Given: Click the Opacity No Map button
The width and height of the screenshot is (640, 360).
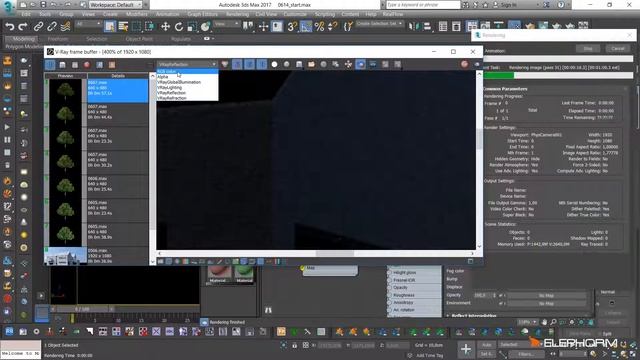Looking at the screenshot, I should (546, 296).
